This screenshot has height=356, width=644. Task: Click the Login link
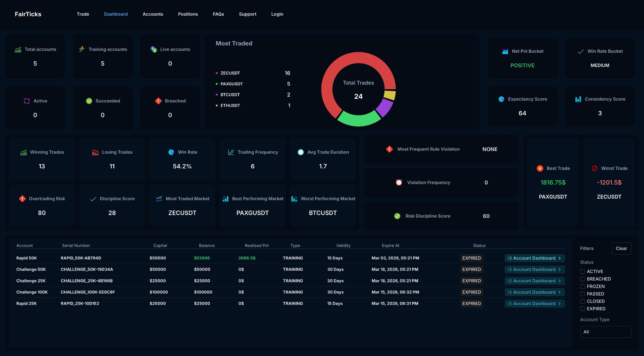[x=277, y=14]
